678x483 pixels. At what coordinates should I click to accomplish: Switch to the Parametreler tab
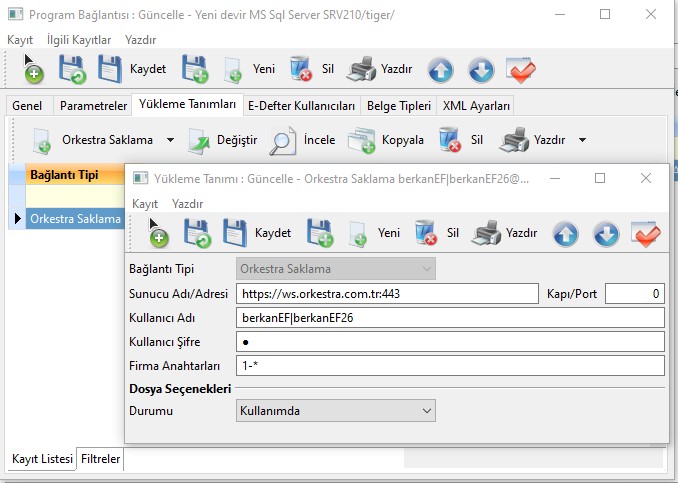tap(93, 106)
